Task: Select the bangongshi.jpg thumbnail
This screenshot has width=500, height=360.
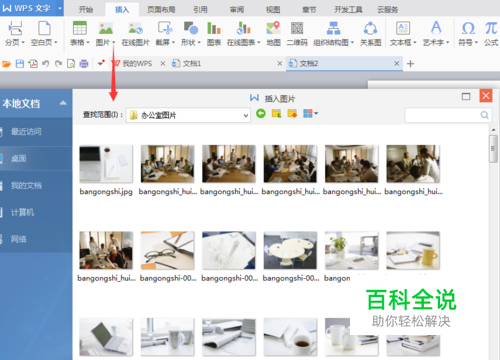Action: point(106,164)
